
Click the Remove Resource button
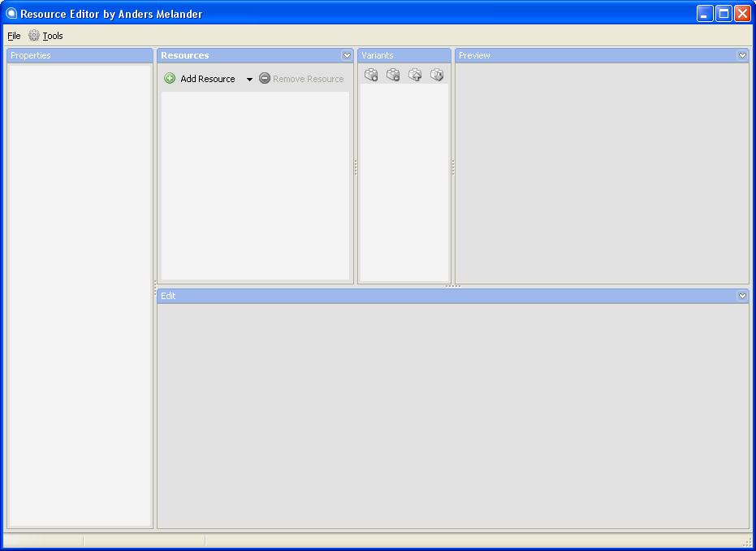coord(302,79)
